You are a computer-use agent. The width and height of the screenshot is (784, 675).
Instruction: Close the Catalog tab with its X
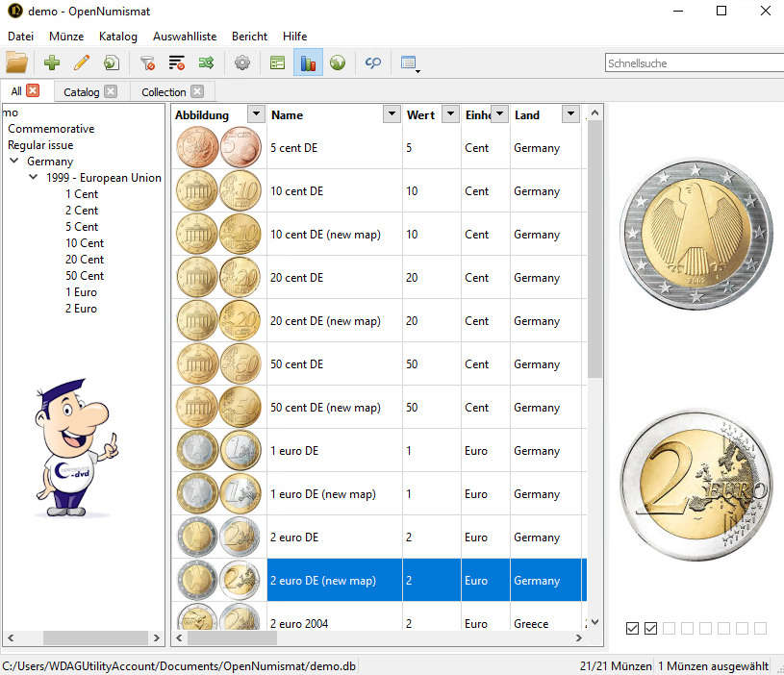click(x=111, y=92)
